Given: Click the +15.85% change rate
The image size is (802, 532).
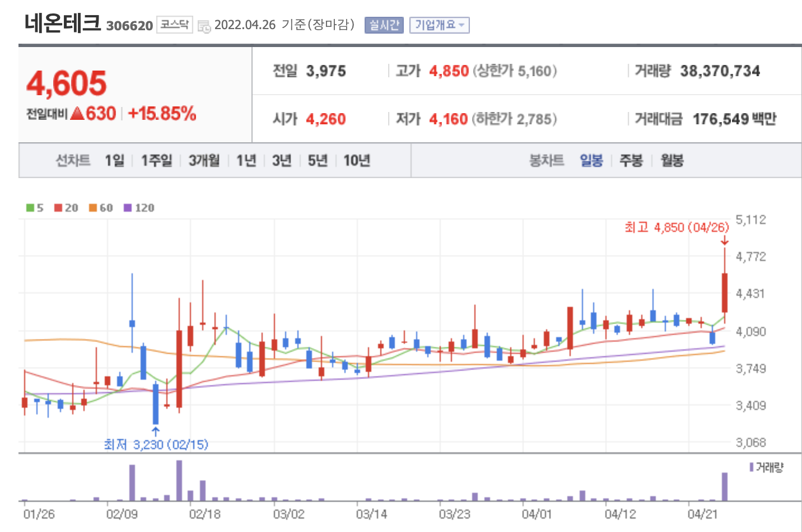Looking at the screenshot, I should tap(162, 114).
